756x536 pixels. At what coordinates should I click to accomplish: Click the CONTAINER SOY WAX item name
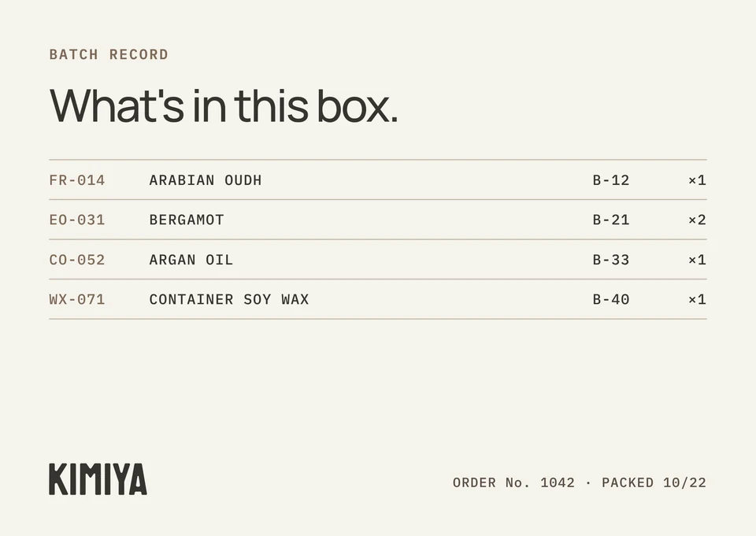[229, 299]
